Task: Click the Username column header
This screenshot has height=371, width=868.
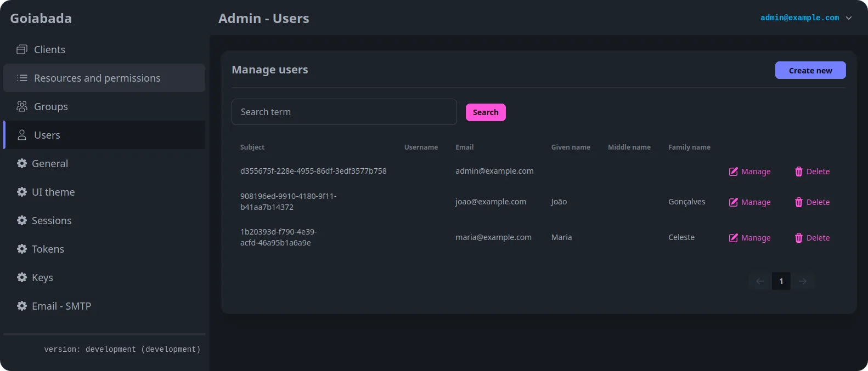Action: click(x=421, y=147)
